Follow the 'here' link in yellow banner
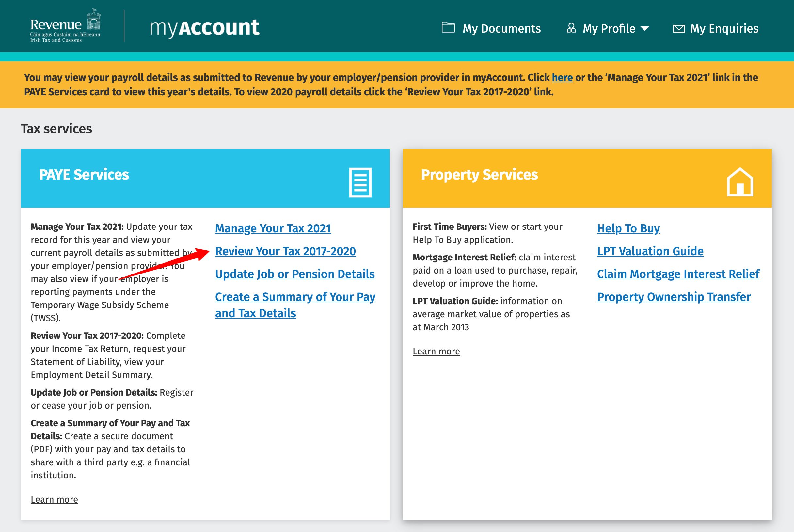This screenshot has width=794, height=532. point(562,78)
